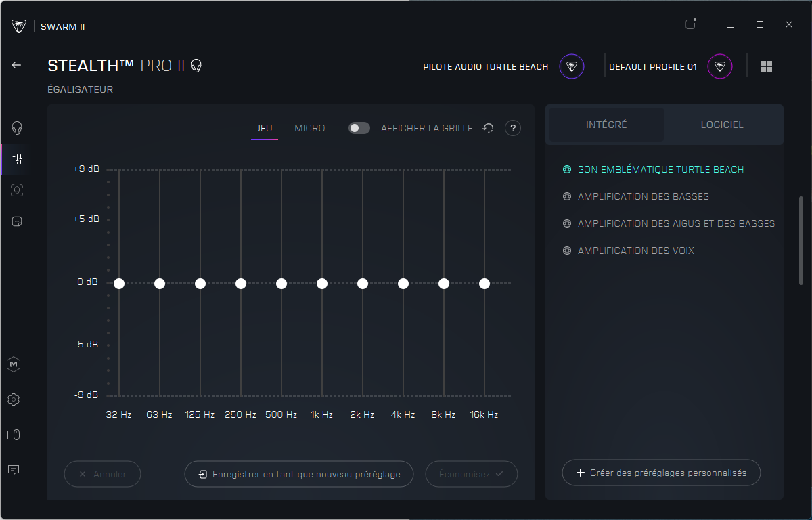Toggle the Afficher la grille switch
The width and height of the screenshot is (812, 520).
(359, 128)
